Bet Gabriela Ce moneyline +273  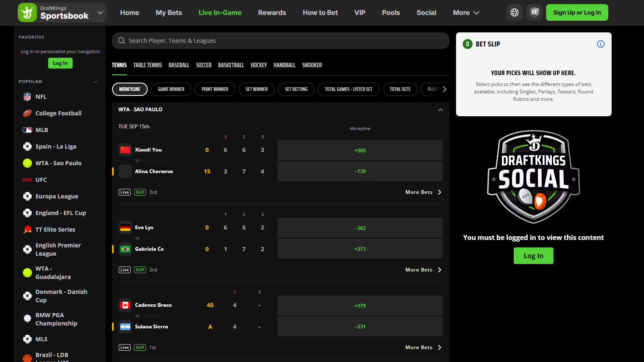(360, 249)
